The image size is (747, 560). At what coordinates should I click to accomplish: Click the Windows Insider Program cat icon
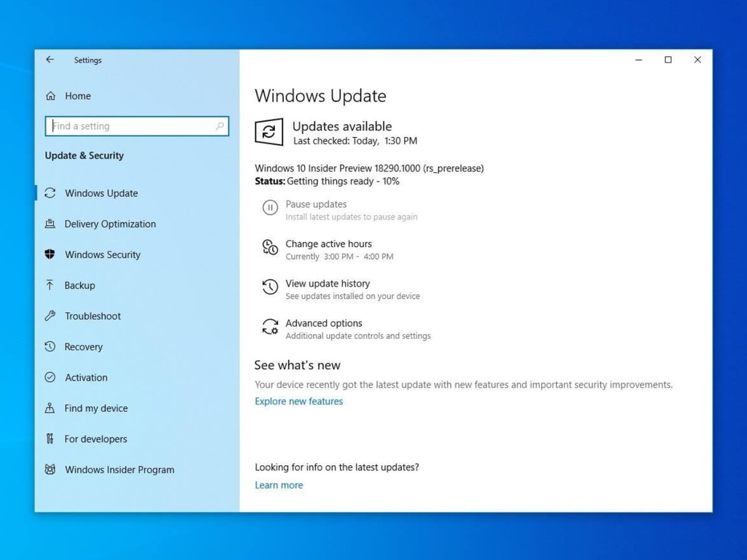pos(50,469)
